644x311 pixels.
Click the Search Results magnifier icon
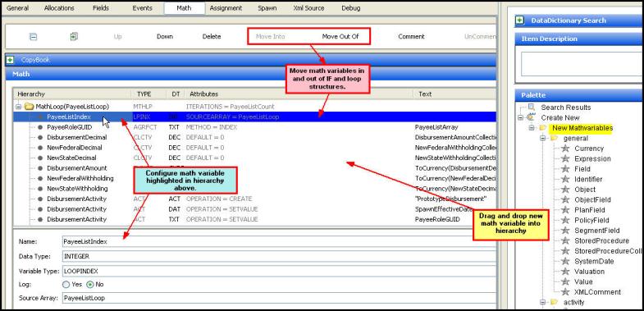(532, 107)
